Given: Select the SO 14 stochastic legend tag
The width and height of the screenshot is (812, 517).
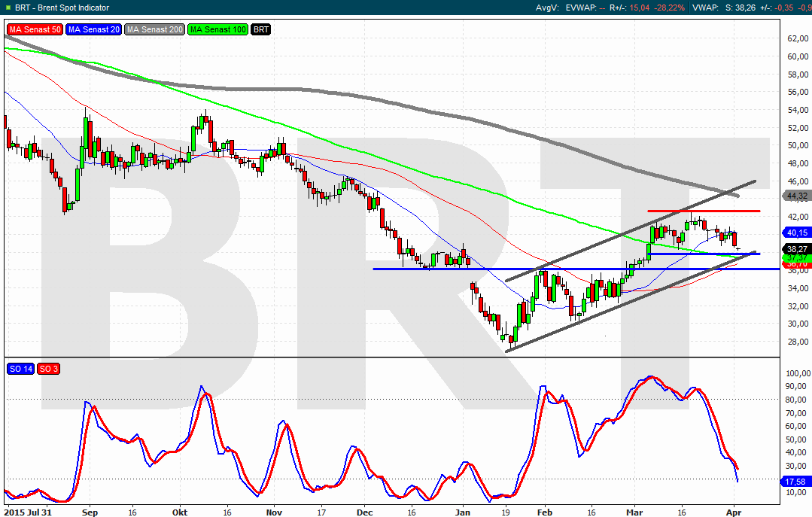Looking at the screenshot, I should pyautogui.click(x=21, y=369).
